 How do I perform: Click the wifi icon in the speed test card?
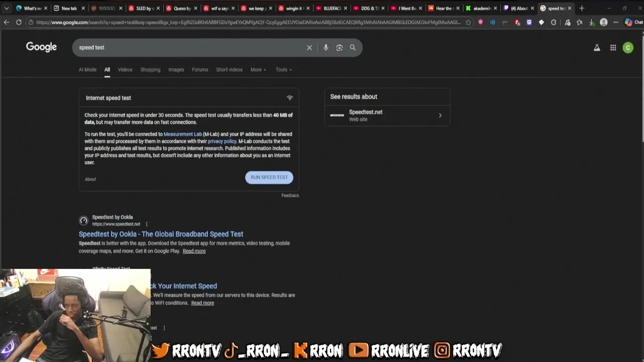(290, 98)
